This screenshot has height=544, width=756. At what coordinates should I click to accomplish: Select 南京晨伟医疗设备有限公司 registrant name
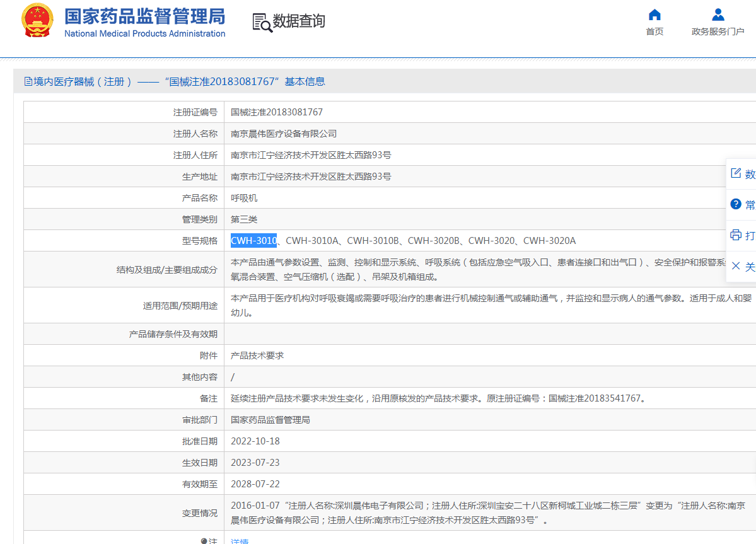[x=284, y=134]
